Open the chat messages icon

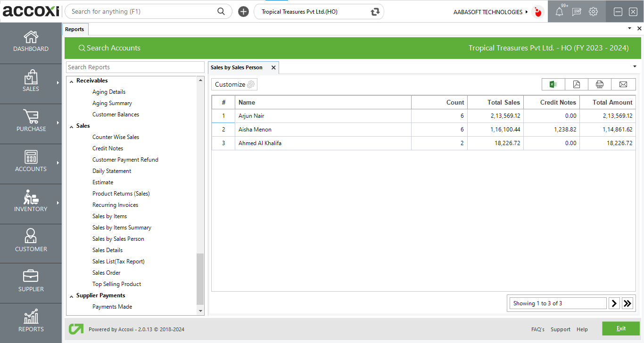576,12
